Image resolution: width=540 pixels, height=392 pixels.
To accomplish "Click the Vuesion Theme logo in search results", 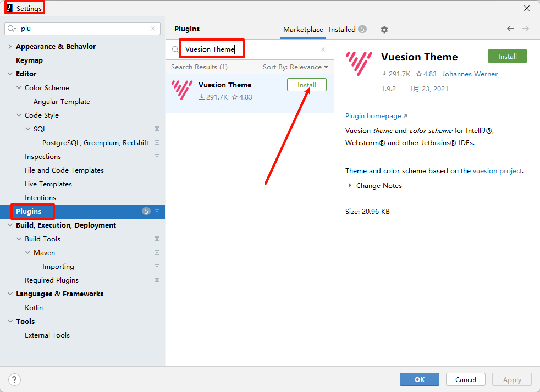I will point(182,90).
